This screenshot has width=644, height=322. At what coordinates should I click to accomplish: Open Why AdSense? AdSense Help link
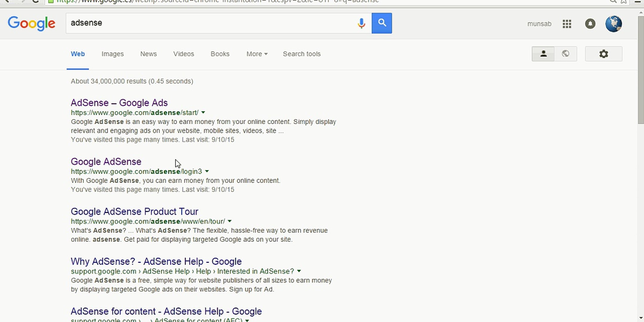click(156, 261)
